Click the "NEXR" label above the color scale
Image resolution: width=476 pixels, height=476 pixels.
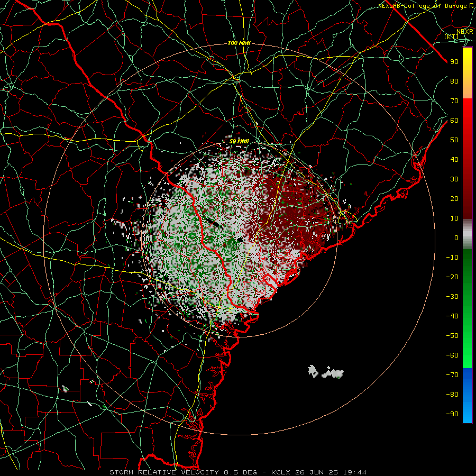[x=465, y=31]
